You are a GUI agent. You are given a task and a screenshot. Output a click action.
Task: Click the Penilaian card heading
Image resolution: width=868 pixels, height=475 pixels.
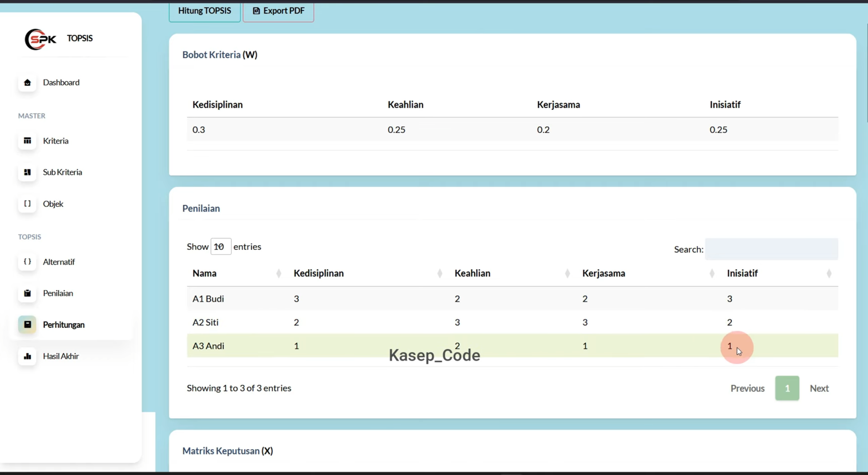click(x=201, y=208)
